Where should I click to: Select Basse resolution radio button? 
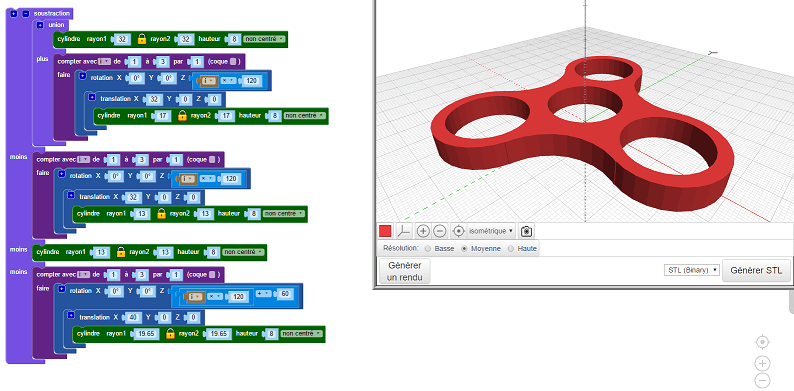(428, 249)
